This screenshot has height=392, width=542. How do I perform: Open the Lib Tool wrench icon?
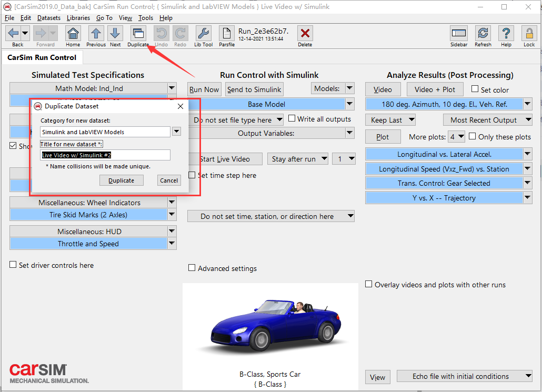tap(203, 34)
